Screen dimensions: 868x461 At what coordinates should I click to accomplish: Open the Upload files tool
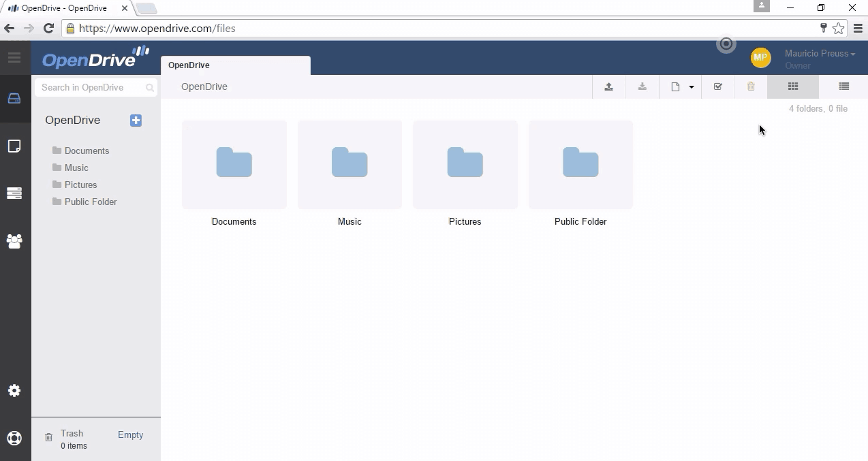tap(608, 86)
